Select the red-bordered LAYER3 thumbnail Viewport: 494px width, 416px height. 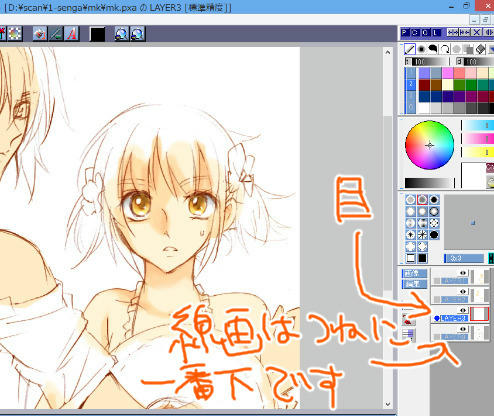[x=479, y=314]
